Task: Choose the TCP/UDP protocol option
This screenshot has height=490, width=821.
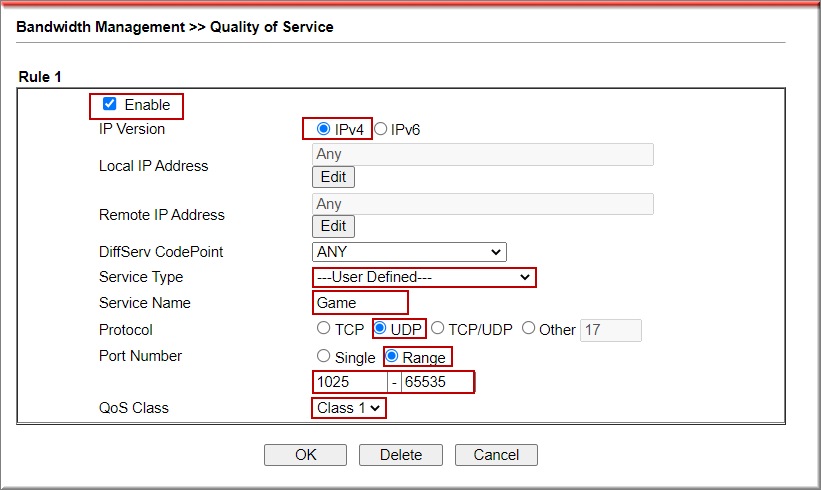Action: (438, 328)
